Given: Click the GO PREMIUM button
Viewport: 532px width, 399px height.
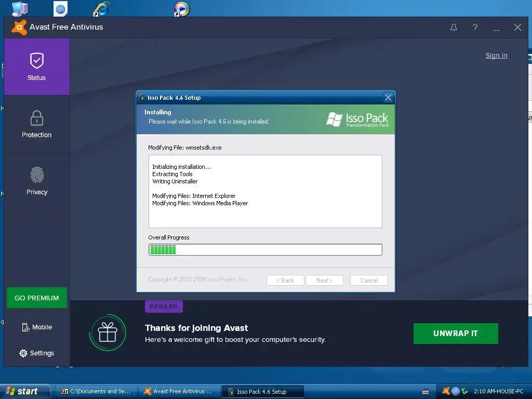Looking at the screenshot, I should pos(37,298).
